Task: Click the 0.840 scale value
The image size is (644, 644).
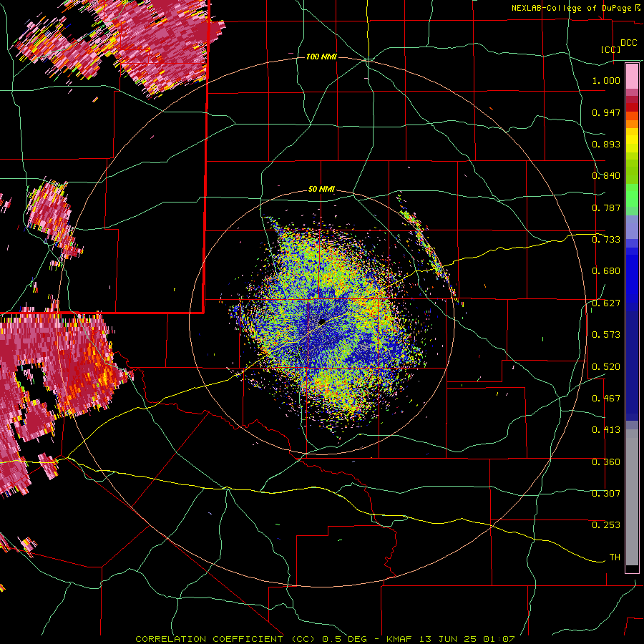Action: [606, 176]
